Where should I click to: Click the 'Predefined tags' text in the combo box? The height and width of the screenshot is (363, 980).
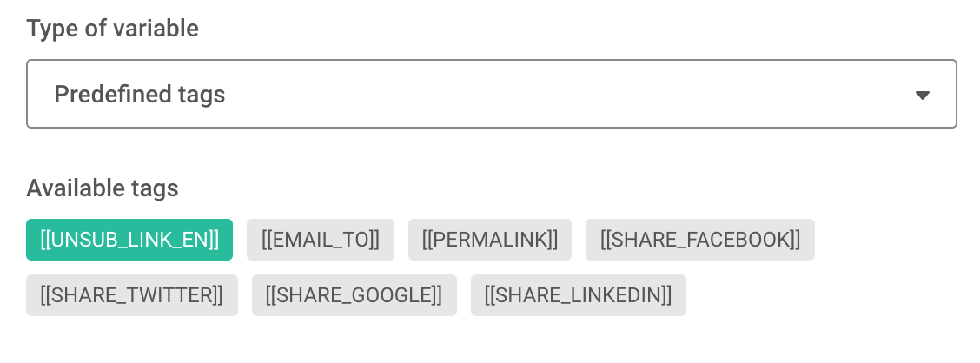point(139,95)
